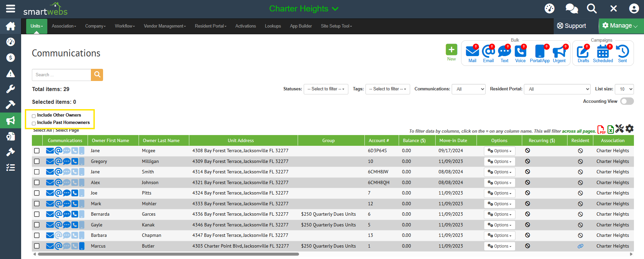Open the Bulk Voice phone icon

[x=520, y=52]
